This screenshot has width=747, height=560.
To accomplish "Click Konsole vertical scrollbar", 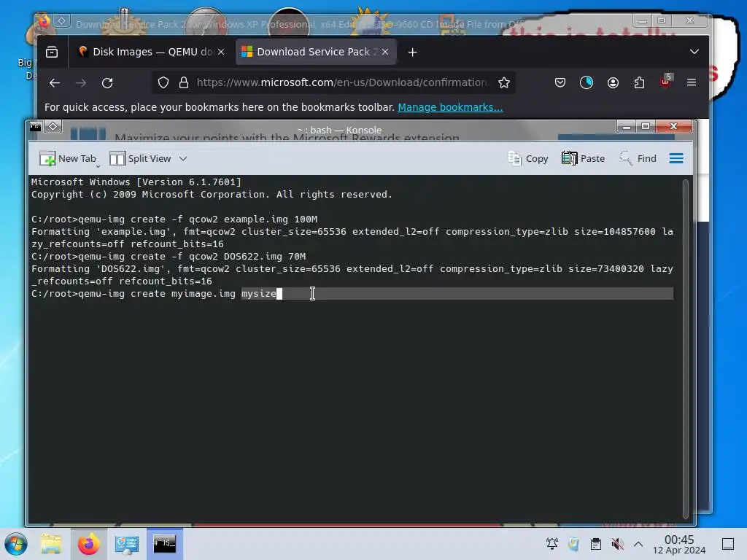I will [686, 349].
